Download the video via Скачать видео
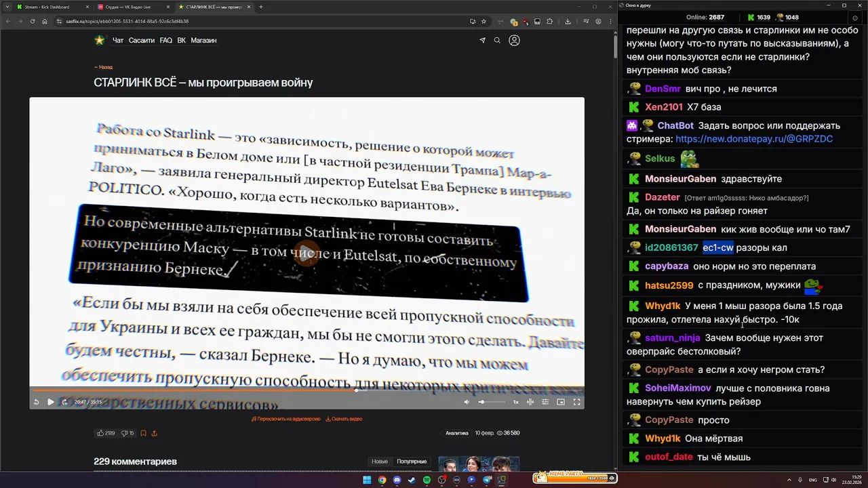 344,419
